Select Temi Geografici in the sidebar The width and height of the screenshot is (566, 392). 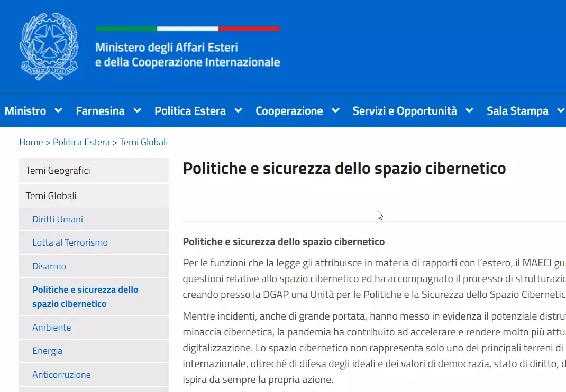pyautogui.click(x=58, y=171)
